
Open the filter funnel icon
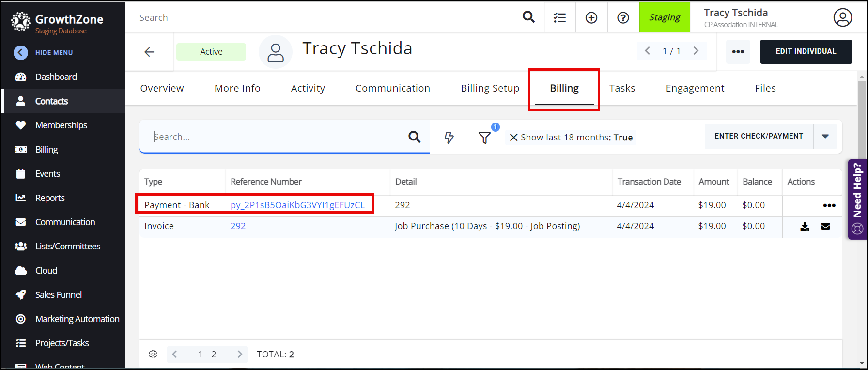point(484,138)
